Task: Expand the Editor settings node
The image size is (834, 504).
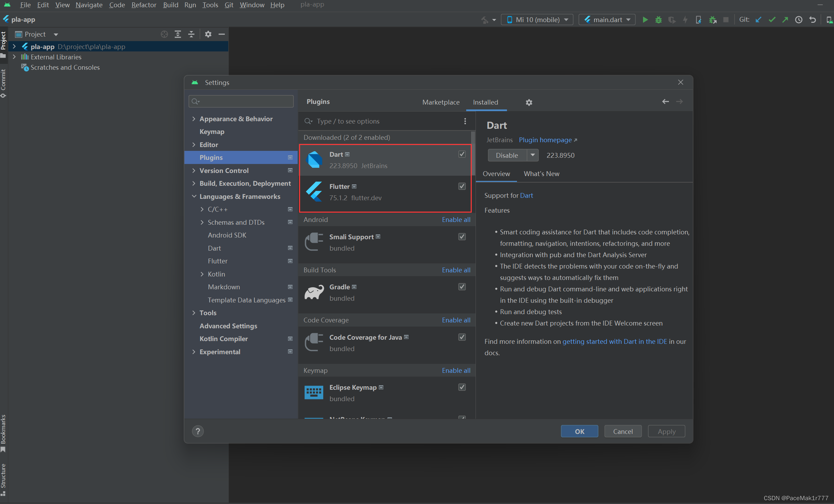Action: pos(194,145)
